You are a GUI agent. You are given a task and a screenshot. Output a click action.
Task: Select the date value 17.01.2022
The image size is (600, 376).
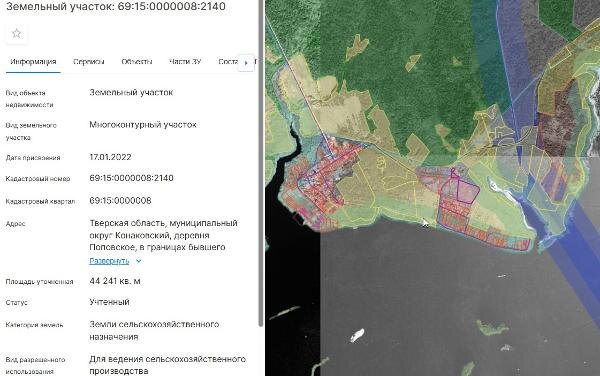[x=110, y=157]
